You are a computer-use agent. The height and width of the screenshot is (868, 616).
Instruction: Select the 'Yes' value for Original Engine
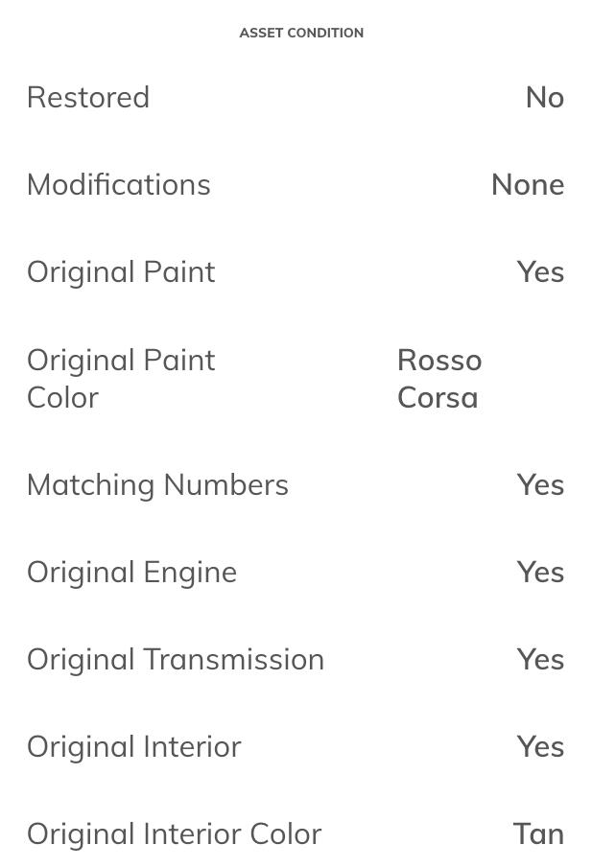pyautogui.click(x=540, y=572)
